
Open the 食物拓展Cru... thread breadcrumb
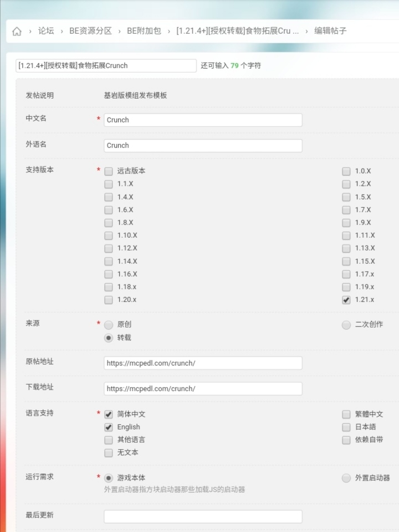(x=238, y=31)
